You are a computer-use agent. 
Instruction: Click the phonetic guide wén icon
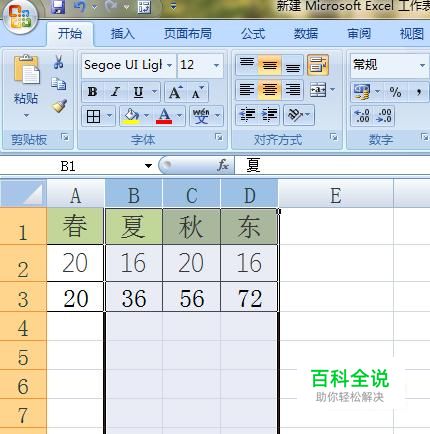201,116
